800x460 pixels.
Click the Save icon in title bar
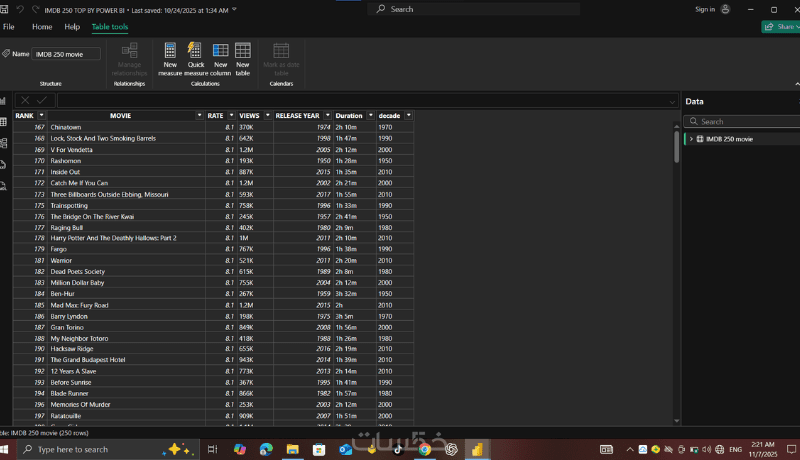tap(4, 9)
